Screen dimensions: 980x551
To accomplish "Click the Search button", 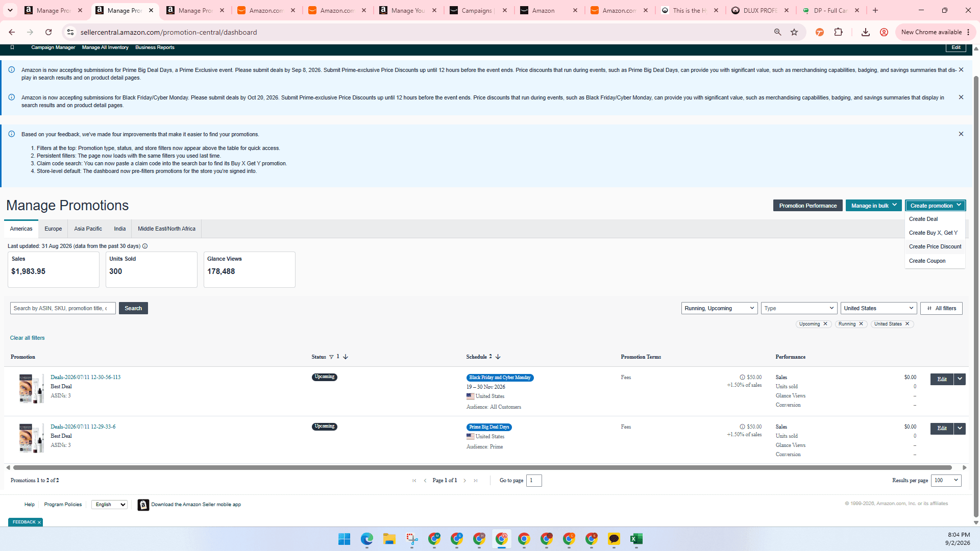I will coord(133,308).
